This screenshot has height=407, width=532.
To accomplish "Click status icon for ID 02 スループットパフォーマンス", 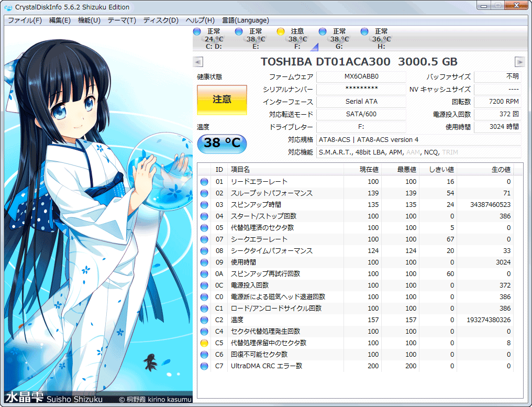I will click(x=204, y=193).
